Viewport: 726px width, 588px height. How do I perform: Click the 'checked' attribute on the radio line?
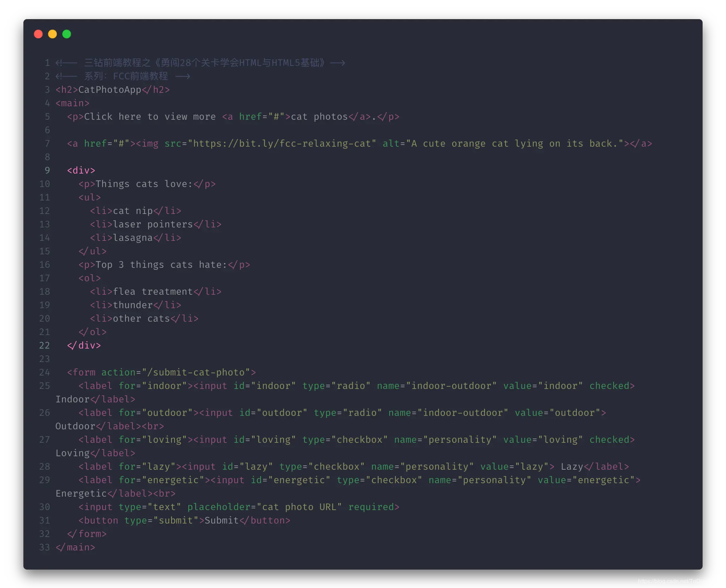tap(609, 386)
